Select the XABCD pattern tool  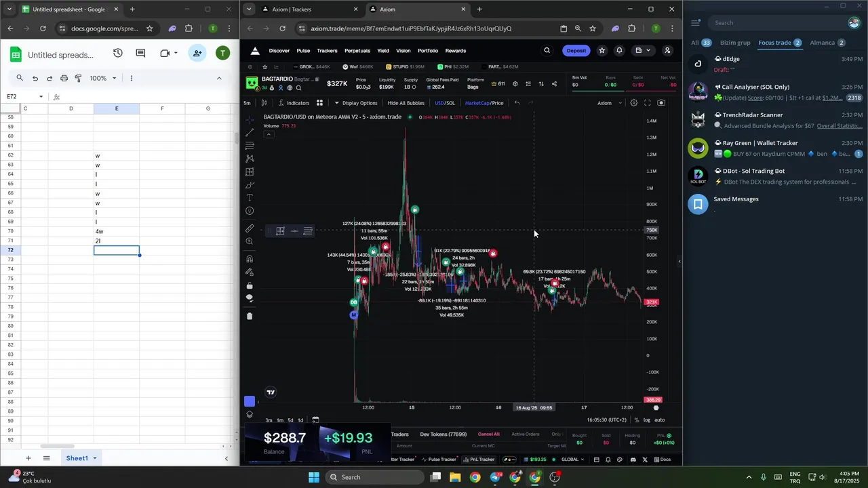[x=250, y=159]
